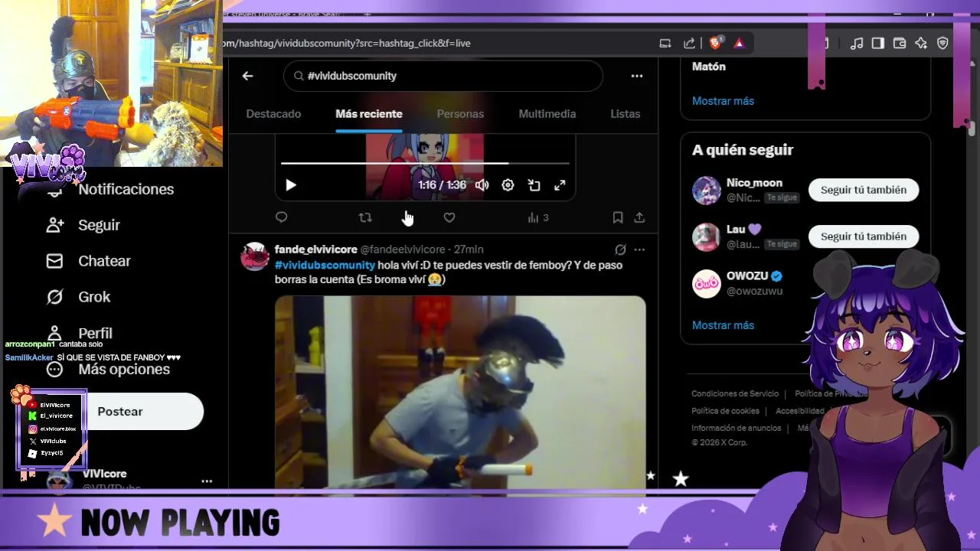The image size is (980, 551).
Task: Open fande_elvivicore profile avatar
Action: 255,256
